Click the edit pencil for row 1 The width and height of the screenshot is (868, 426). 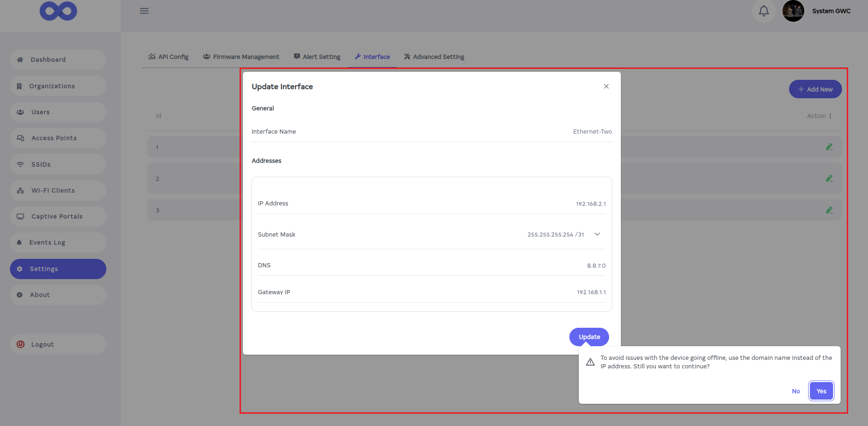point(829,147)
